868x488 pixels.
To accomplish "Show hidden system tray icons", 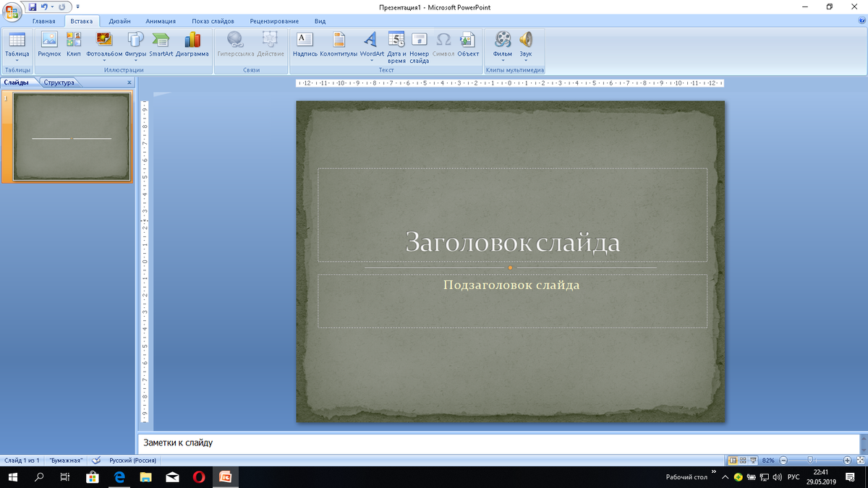I will pyautogui.click(x=725, y=477).
